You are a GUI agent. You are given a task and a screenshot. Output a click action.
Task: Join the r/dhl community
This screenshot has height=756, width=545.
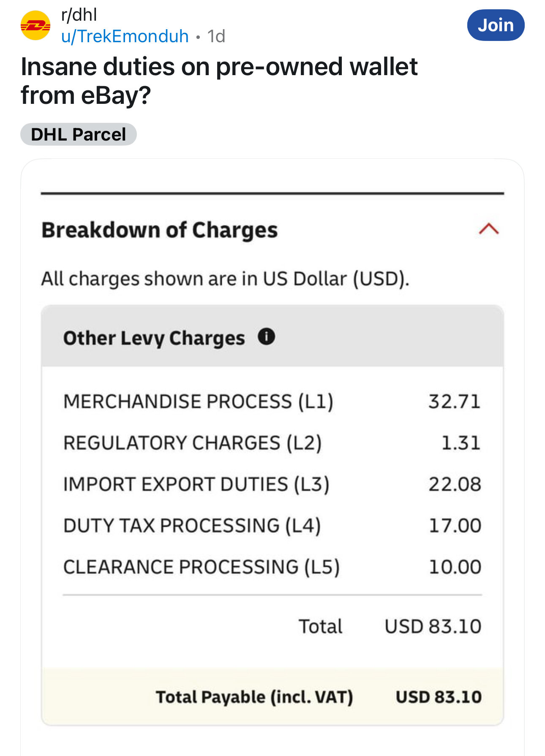[496, 25]
